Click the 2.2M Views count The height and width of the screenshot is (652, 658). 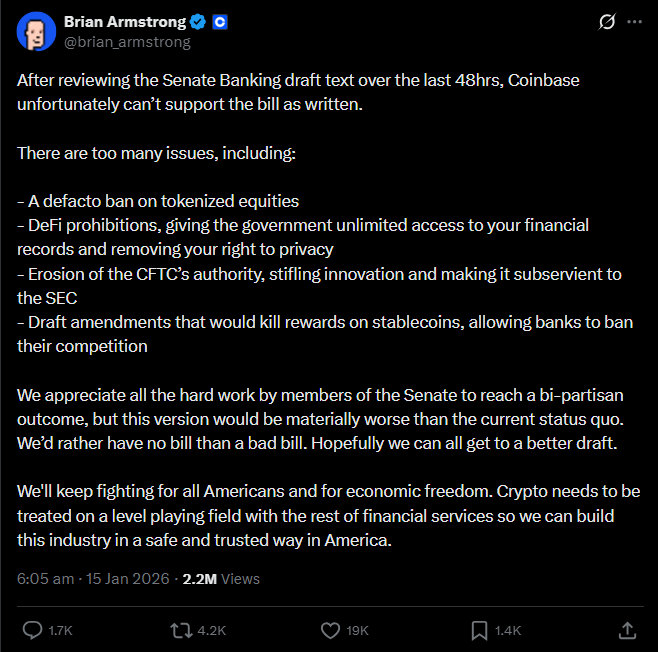click(x=221, y=578)
